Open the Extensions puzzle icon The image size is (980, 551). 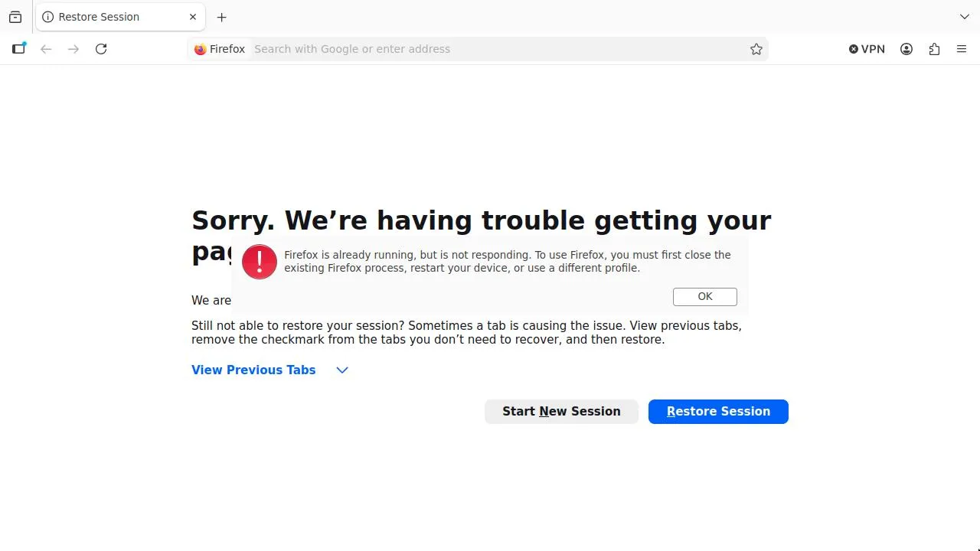point(934,49)
